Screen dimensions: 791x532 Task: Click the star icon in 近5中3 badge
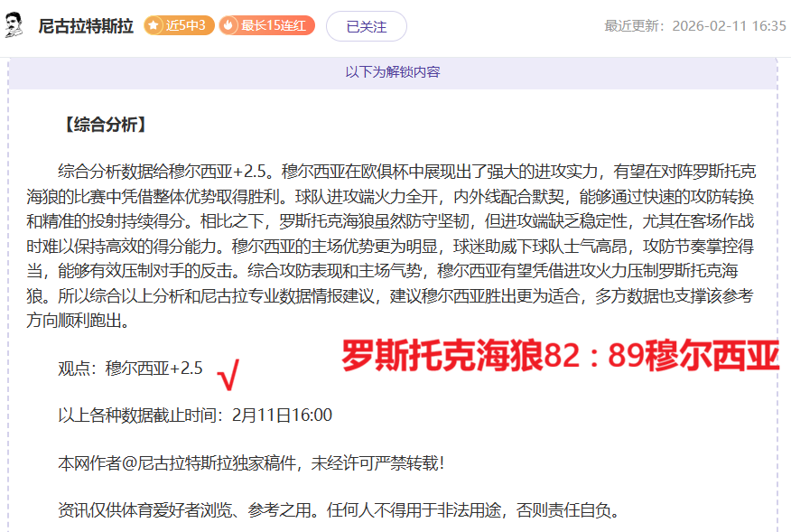point(154,26)
